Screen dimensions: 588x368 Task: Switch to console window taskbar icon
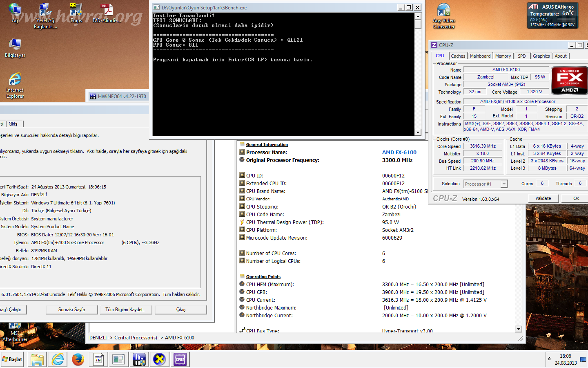pos(118,359)
